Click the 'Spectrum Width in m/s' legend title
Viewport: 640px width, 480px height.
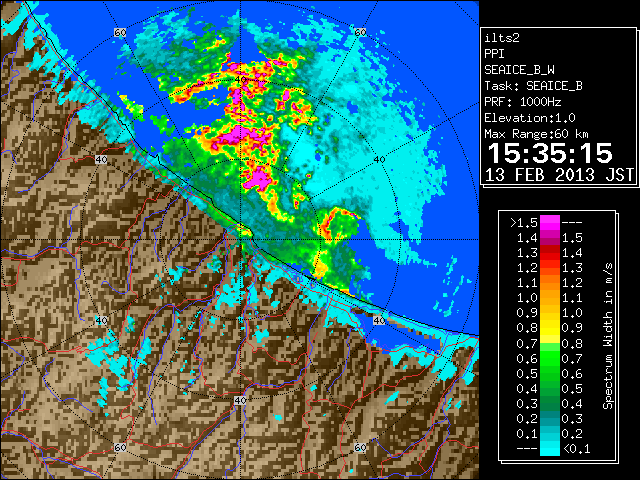608,336
